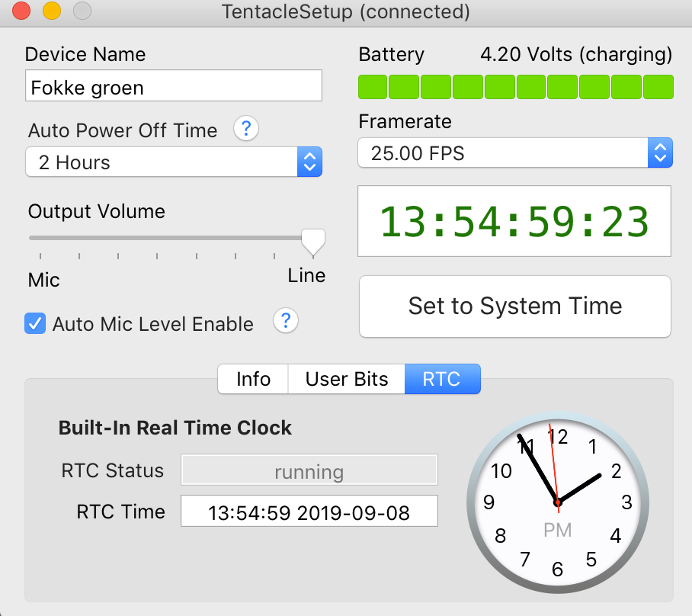Click help icon beside Auto Power Off Time
Viewport: 692px width, 616px height.
(246, 129)
